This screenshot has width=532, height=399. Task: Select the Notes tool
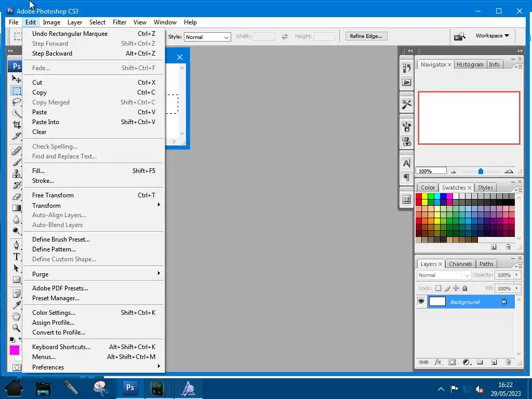16,294
